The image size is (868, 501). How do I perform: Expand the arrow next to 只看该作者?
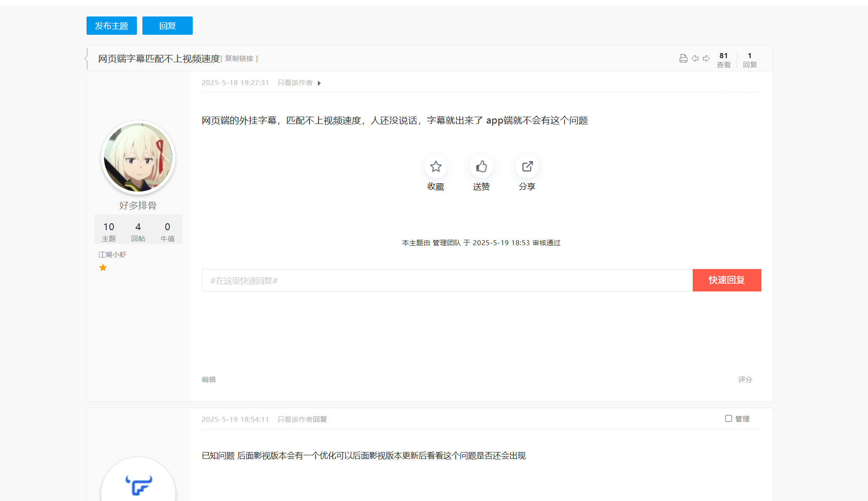(319, 83)
